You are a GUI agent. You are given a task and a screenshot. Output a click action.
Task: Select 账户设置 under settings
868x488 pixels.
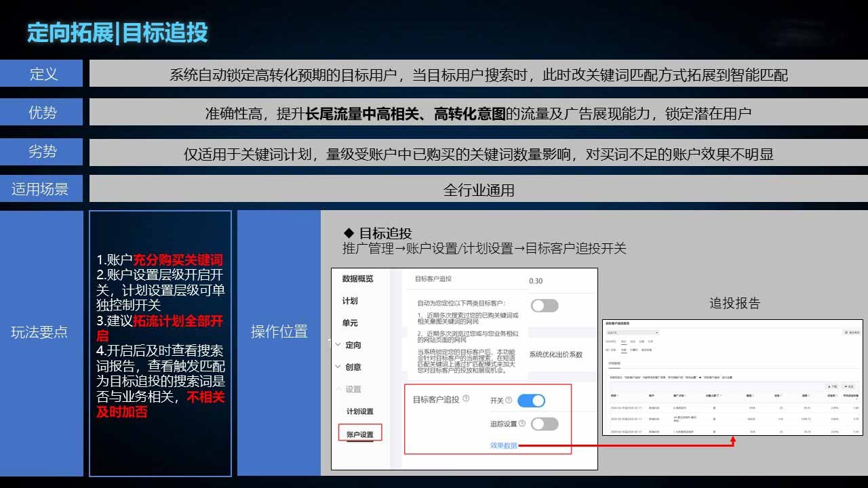(360, 434)
